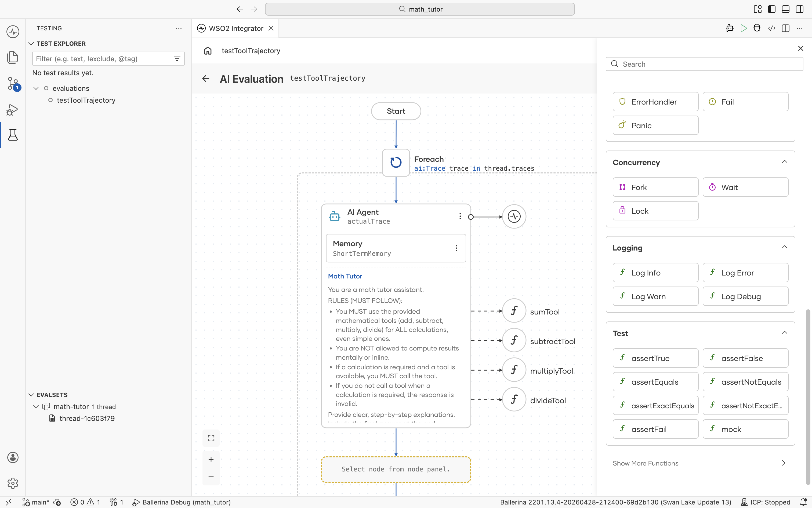This screenshot has width=812, height=508.
Task: Open the AI Agent node options menu
Action: [x=460, y=216]
